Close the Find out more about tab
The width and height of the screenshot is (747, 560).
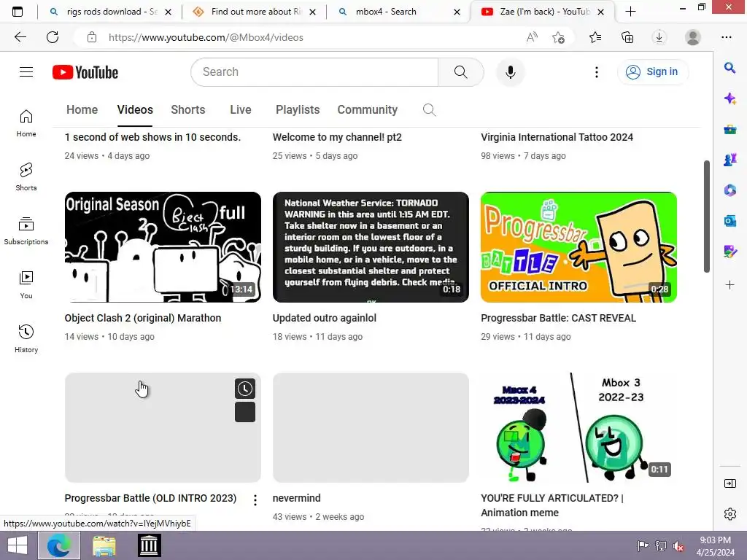coord(312,12)
